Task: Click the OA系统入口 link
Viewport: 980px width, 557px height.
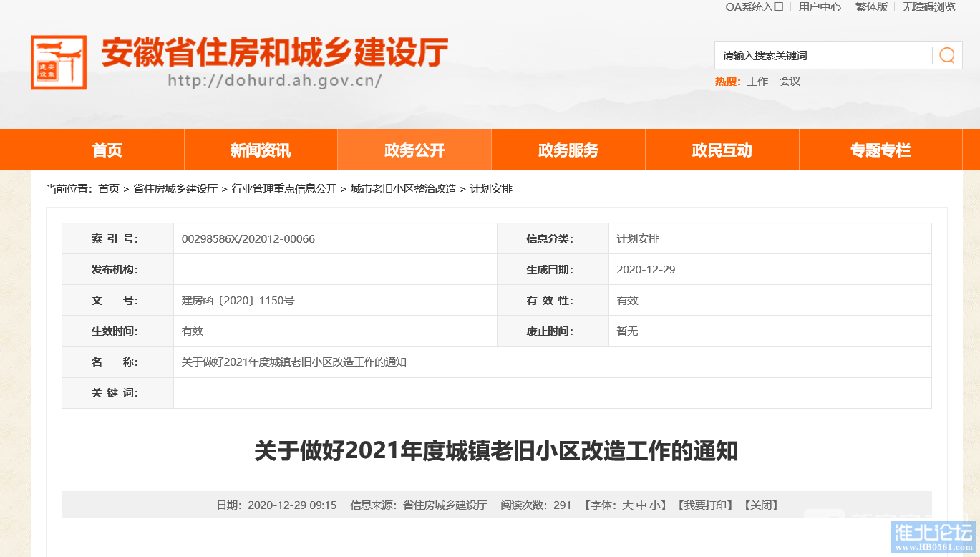Action: pyautogui.click(x=755, y=7)
